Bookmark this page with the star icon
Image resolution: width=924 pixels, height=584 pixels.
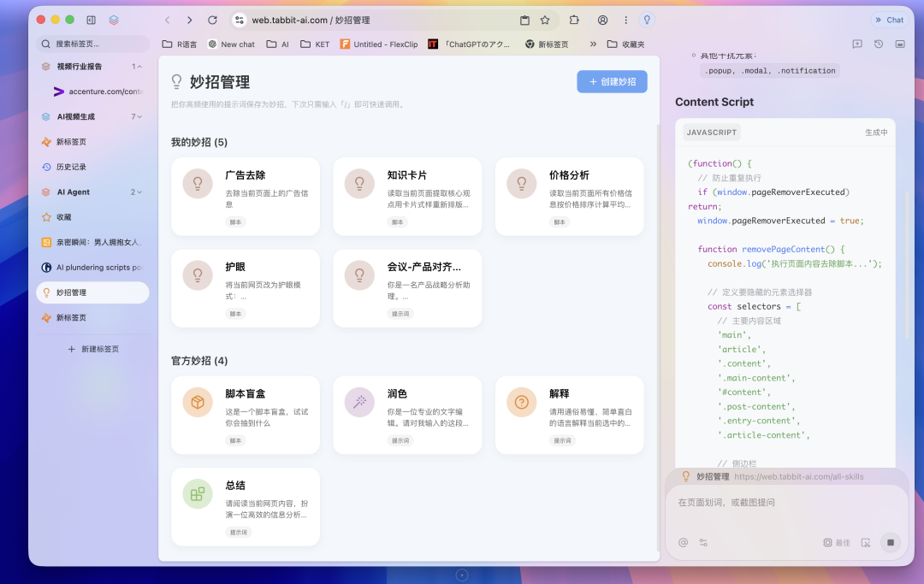[x=545, y=20]
